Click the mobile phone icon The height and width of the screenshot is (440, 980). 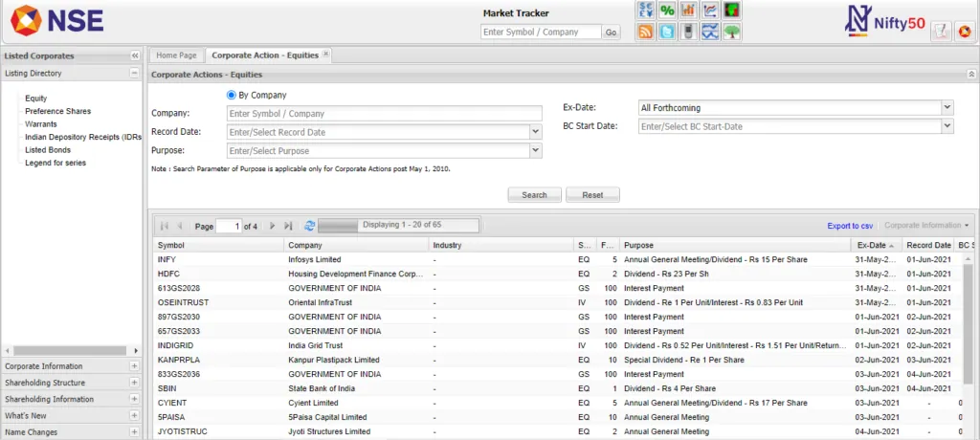688,32
